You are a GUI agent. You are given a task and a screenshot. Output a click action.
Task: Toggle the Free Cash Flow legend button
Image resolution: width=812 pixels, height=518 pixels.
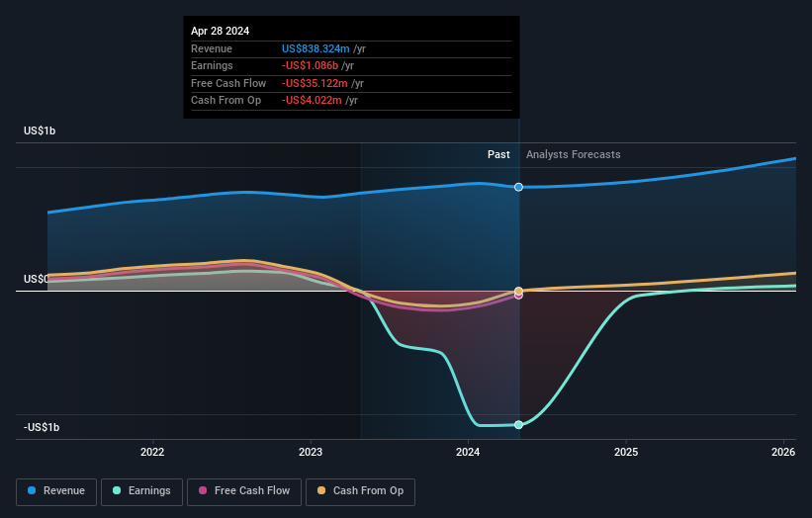click(244, 491)
